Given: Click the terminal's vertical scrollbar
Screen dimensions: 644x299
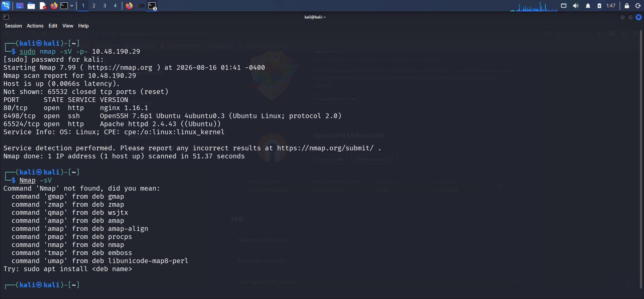Looking at the screenshot, I should tap(641, 159).
